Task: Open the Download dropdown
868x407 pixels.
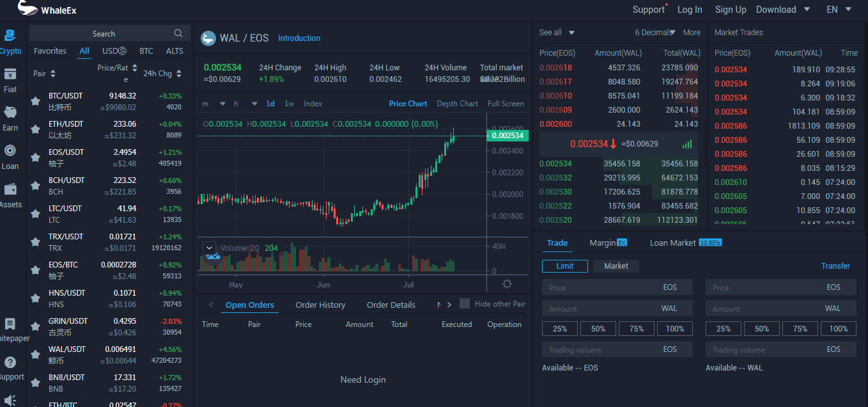Action: tap(783, 10)
